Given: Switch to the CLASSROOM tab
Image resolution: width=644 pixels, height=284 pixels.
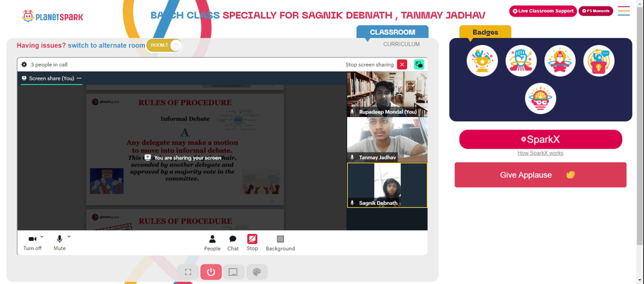Looking at the screenshot, I should pyautogui.click(x=392, y=32).
